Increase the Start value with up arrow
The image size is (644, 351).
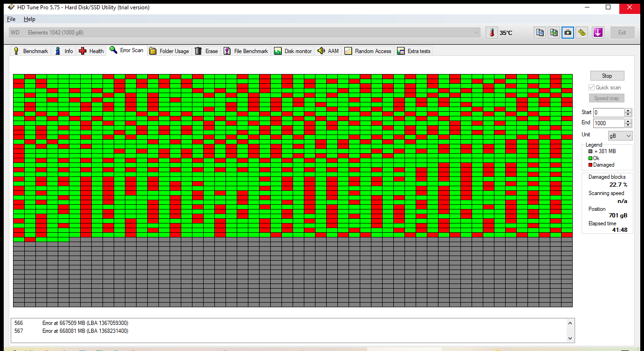[628, 111]
